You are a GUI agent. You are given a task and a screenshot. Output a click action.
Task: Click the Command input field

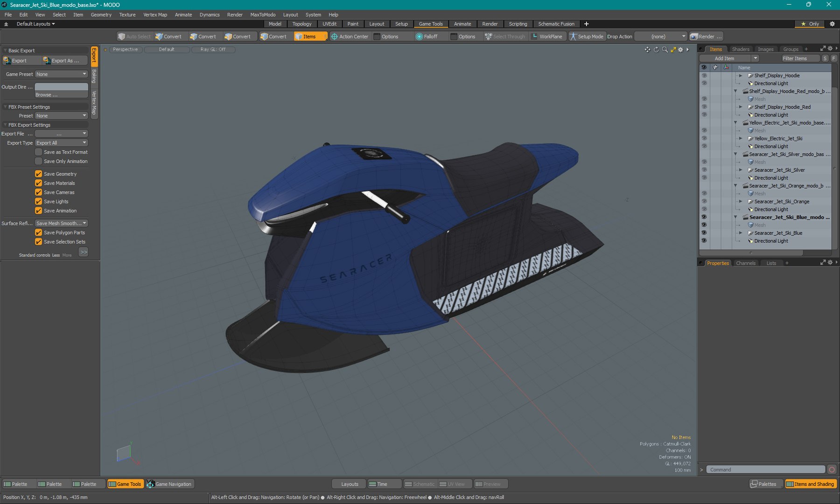pos(765,469)
